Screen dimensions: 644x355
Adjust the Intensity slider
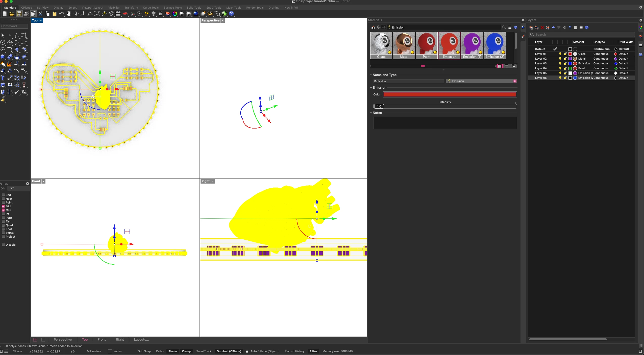(x=445, y=106)
